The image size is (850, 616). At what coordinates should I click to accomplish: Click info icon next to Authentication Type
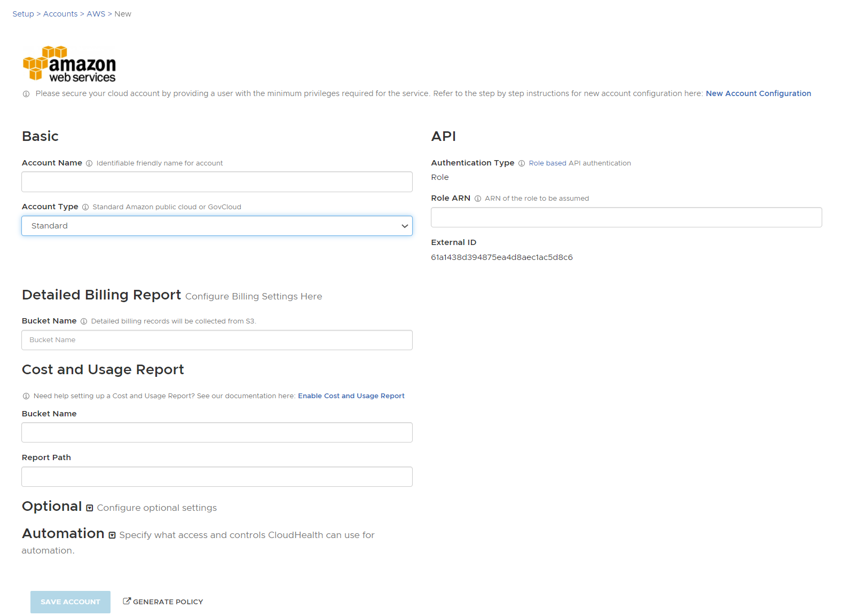(x=522, y=163)
